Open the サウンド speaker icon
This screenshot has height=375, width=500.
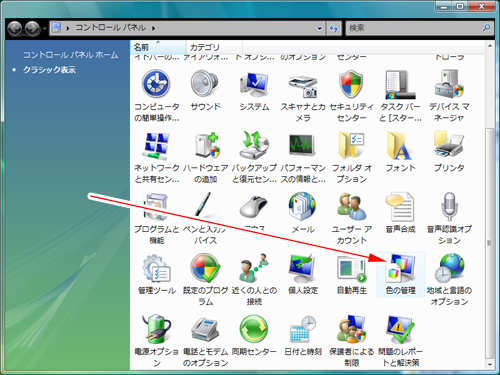[x=205, y=84]
